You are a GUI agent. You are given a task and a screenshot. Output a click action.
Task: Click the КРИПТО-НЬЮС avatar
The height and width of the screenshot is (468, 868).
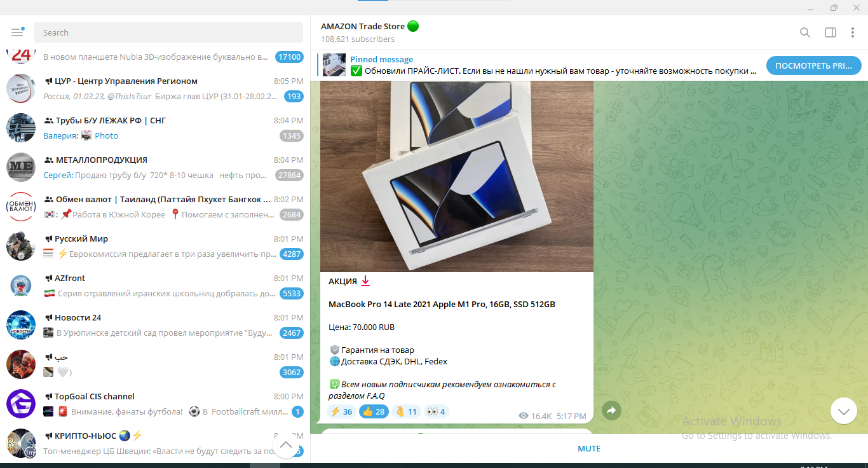(x=21, y=443)
